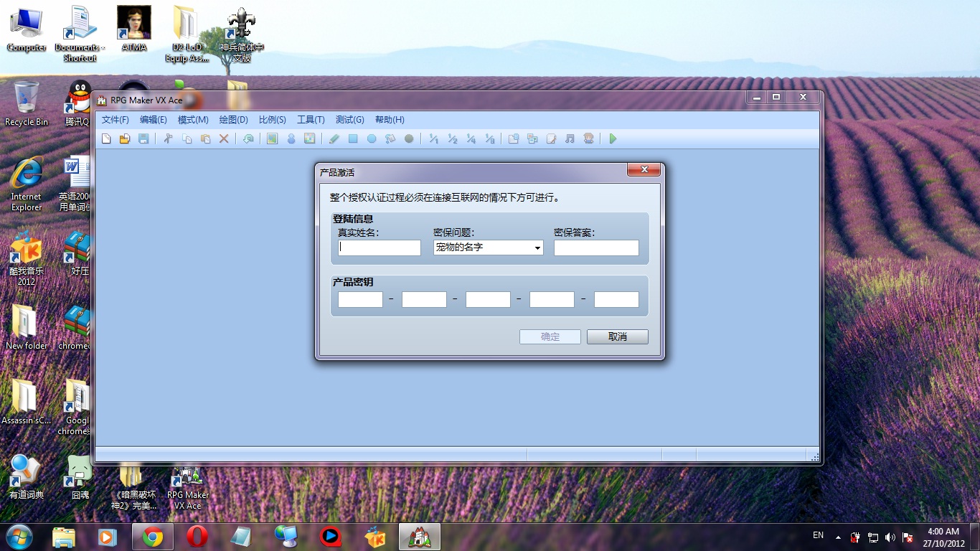Open the 工具(T) menu
Screen dimensions: 980x551
[x=311, y=120]
